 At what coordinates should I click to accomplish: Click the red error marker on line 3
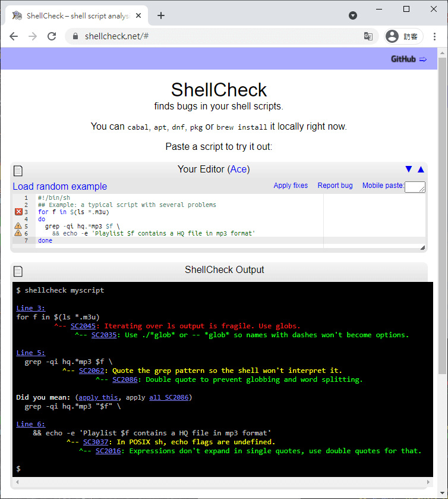pos(19,212)
